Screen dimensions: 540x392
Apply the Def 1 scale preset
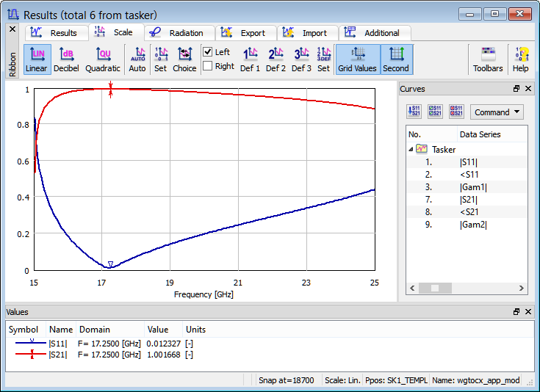click(250, 59)
